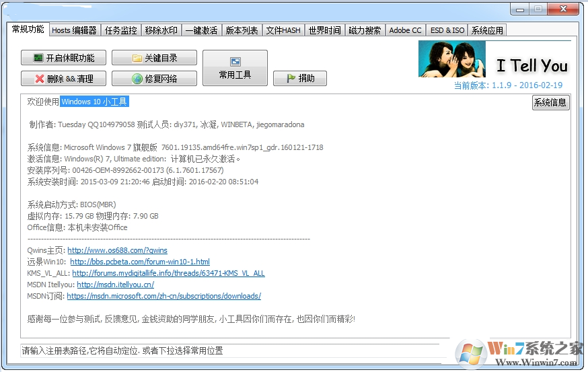
Task: Select the 版本列表 tab
Action: 242,30
